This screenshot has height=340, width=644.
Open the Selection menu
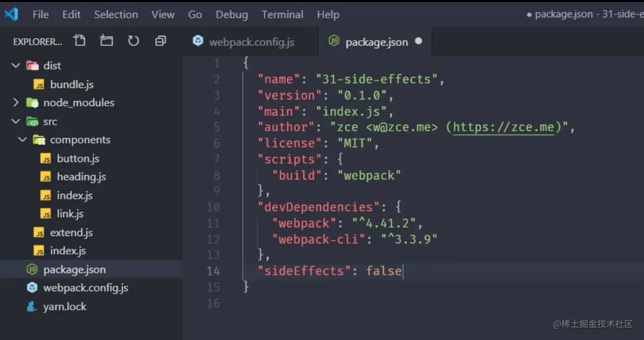pos(116,14)
